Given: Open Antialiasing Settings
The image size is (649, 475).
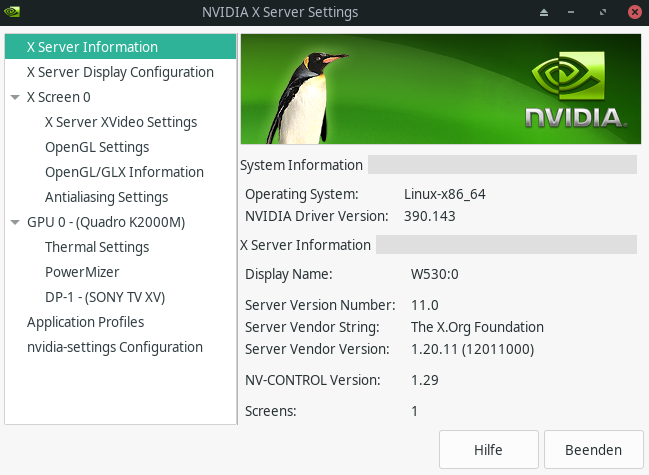Looking at the screenshot, I should click(106, 197).
